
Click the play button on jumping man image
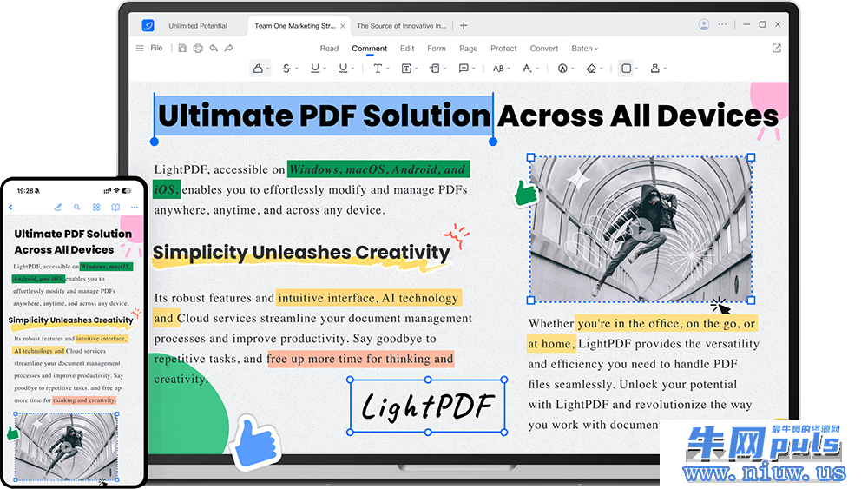pos(642,228)
